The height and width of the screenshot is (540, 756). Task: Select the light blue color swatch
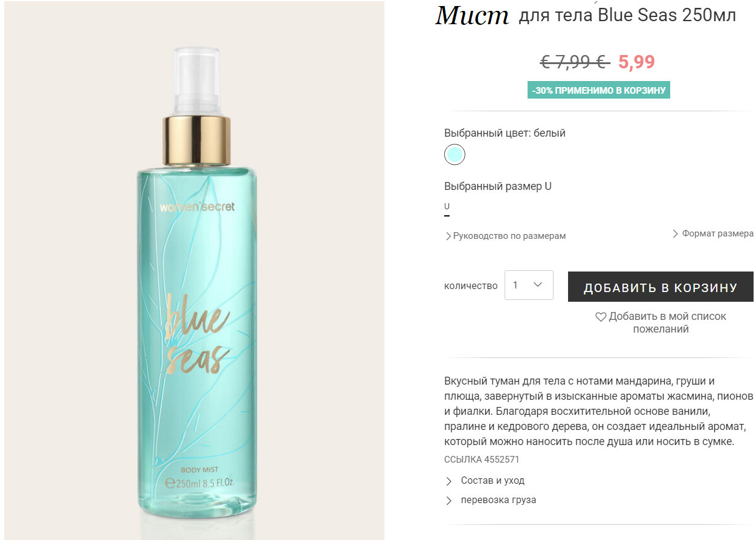click(454, 155)
